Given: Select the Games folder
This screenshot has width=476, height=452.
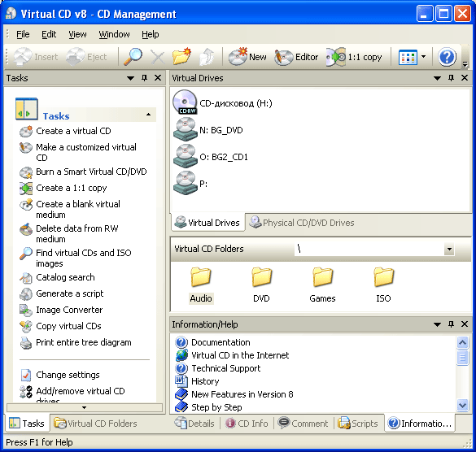Looking at the screenshot, I should [x=322, y=285].
